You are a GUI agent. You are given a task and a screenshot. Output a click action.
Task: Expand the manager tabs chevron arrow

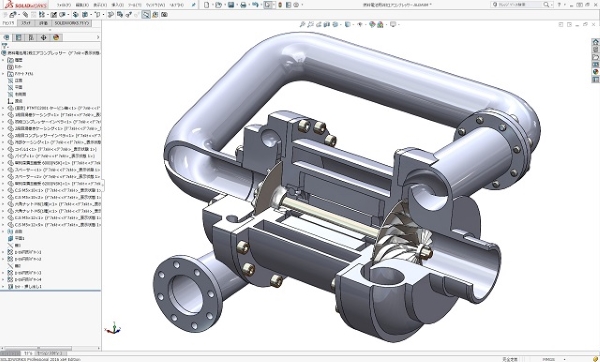(98, 37)
